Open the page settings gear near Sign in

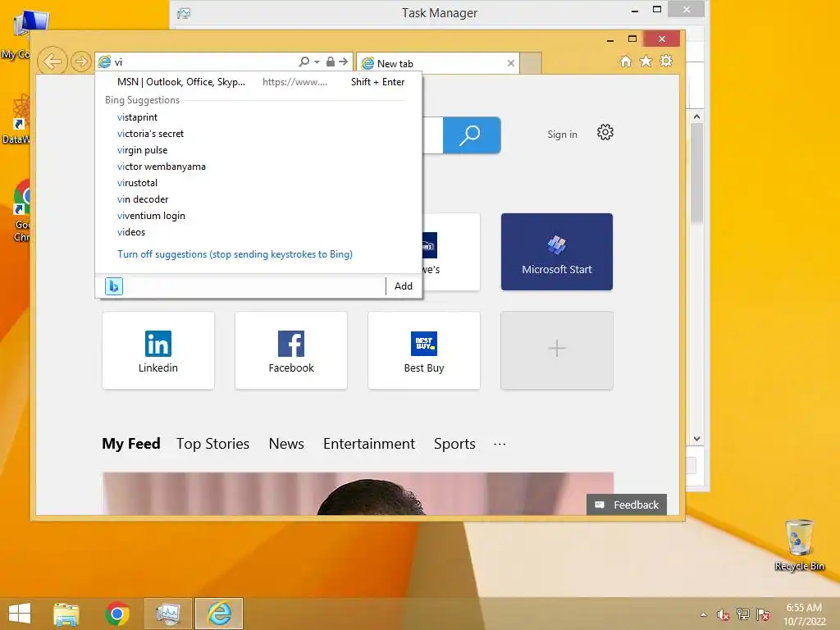pos(605,132)
